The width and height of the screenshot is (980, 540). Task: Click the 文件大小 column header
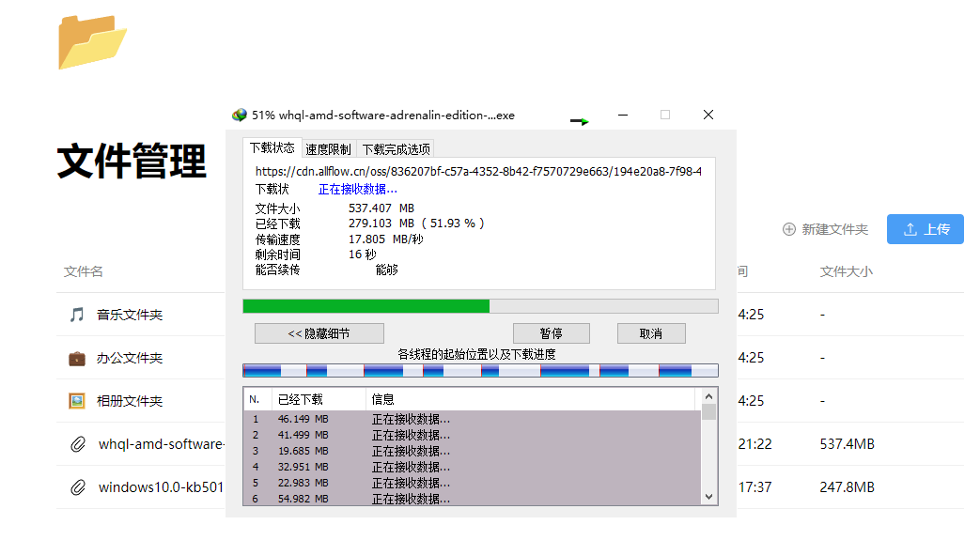(x=847, y=271)
